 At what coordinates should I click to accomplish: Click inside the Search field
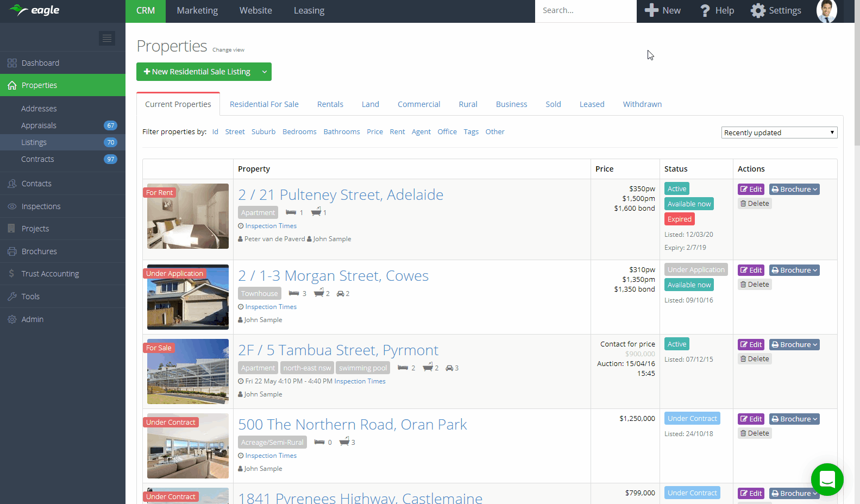(x=585, y=11)
